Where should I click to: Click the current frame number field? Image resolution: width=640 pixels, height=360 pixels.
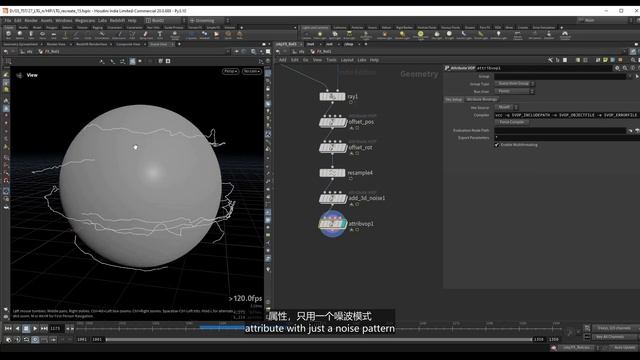[x=56, y=328]
